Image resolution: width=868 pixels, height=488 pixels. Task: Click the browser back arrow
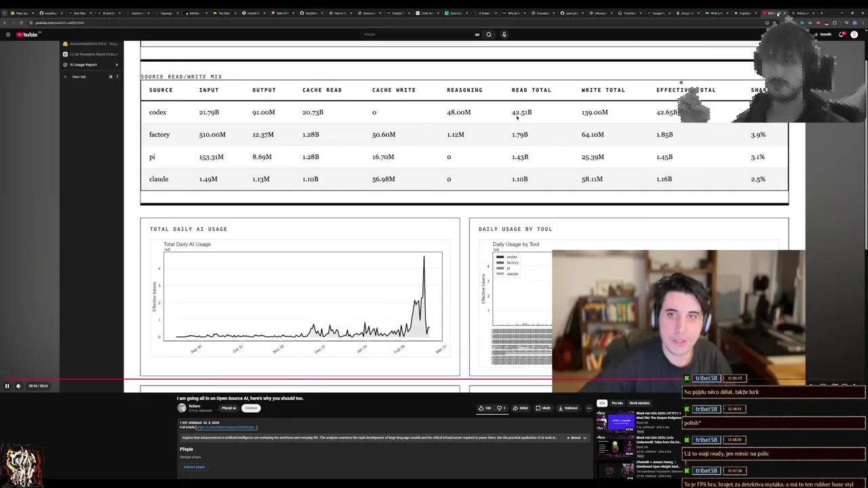point(5,23)
